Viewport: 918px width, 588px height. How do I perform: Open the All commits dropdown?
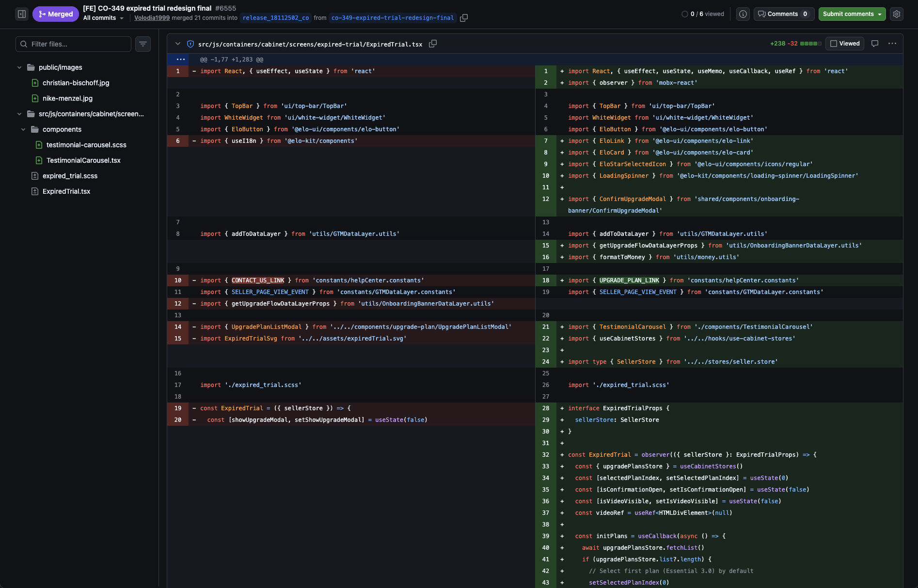pyautogui.click(x=102, y=18)
